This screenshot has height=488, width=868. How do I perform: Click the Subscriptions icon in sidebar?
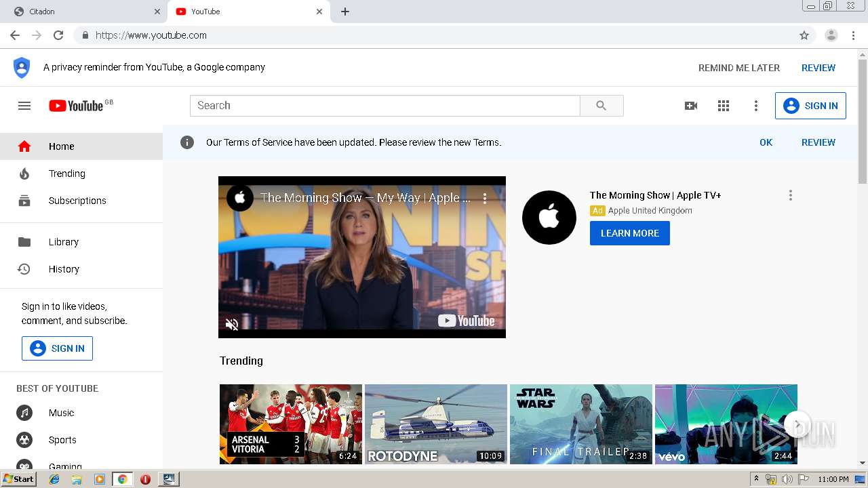coord(24,201)
